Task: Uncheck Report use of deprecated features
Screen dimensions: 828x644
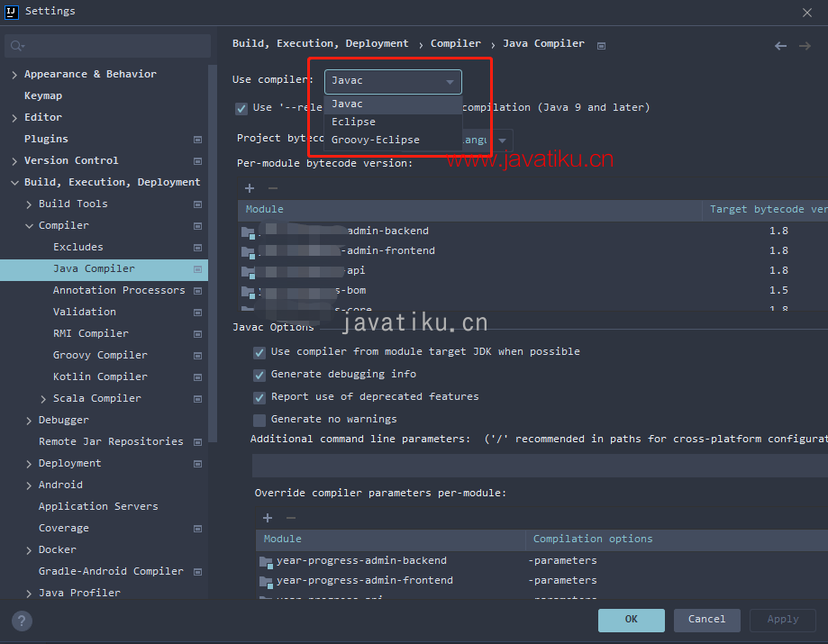Action: 259,397
